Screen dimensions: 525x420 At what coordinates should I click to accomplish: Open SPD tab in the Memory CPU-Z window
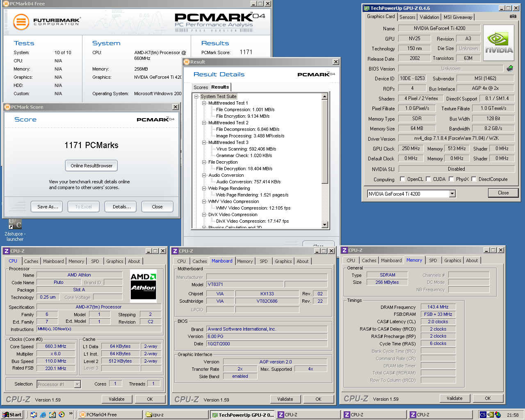tap(433, 260)
